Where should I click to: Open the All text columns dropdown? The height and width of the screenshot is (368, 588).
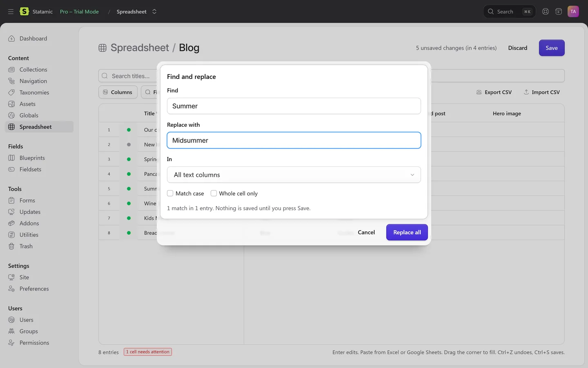294,175
